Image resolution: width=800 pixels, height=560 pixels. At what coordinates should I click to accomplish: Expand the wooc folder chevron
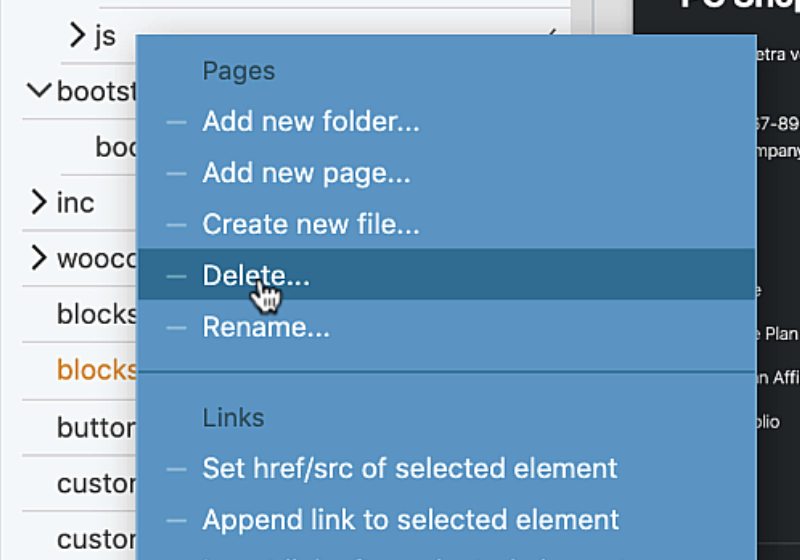(x=39, y=258)
